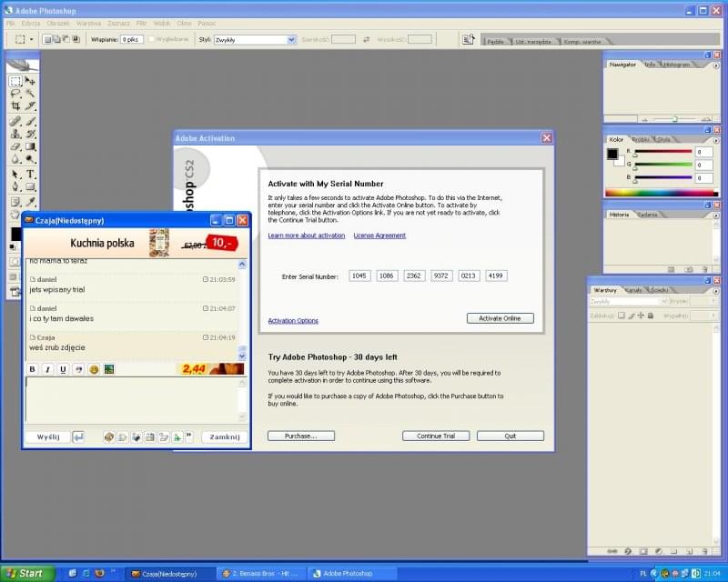Image resolution: width=728 pixels, height=582 pixels.
Task: Expand more chat toolbar icons chevron
Action: point(189,436)
